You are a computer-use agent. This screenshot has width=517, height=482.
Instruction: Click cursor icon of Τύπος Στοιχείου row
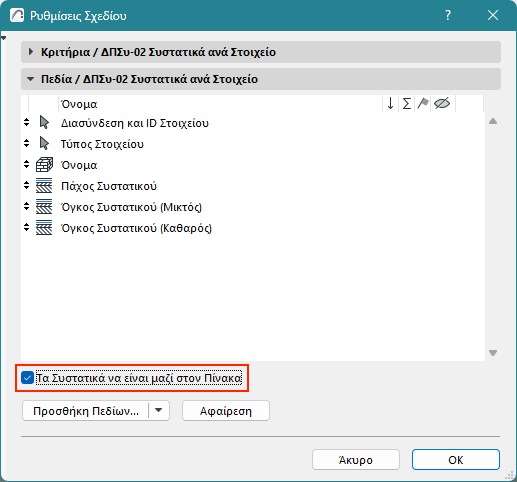pos(44,144)
